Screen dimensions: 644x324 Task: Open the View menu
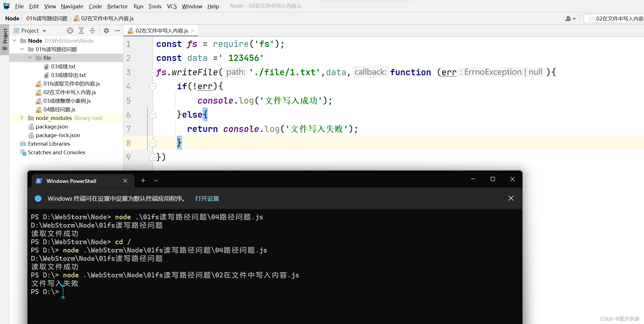(50, 6)
